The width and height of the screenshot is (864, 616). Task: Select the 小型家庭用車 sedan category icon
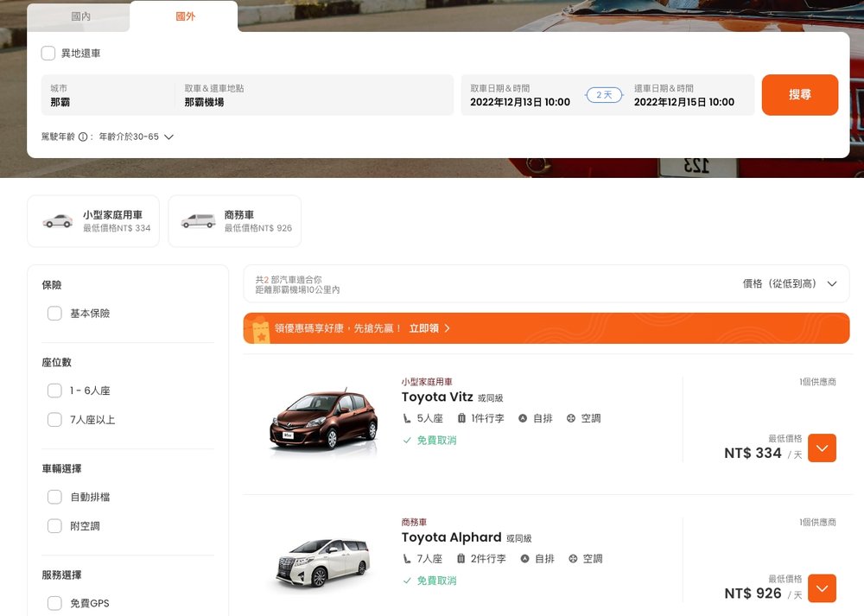click(57, 219)
